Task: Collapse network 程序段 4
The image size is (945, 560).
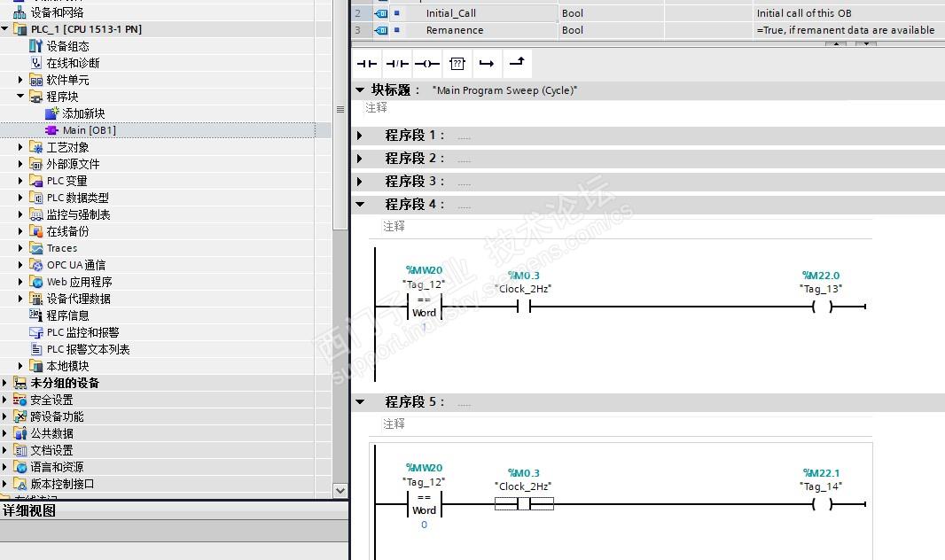Action: (x=360, y=204)
